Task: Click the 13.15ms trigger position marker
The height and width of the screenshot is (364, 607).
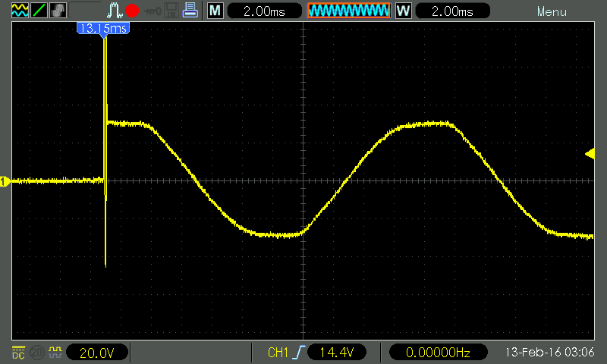Action: tap(103, 29)
